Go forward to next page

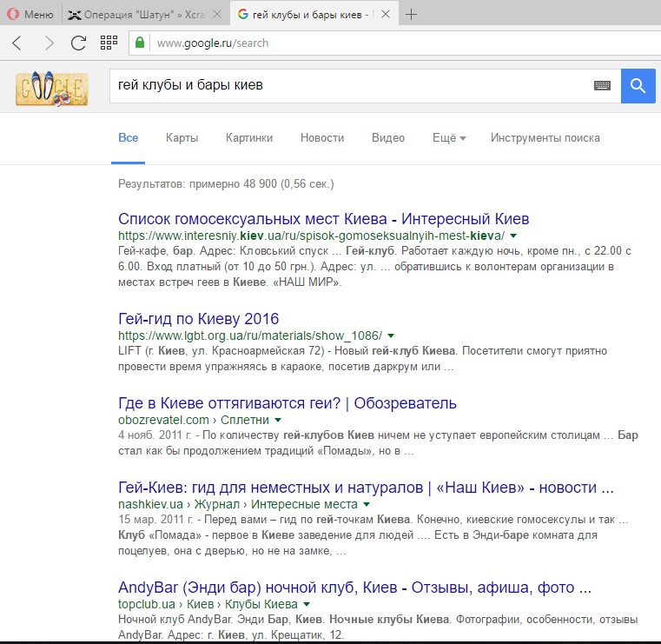pyautogui.click(x=49, y=43)
